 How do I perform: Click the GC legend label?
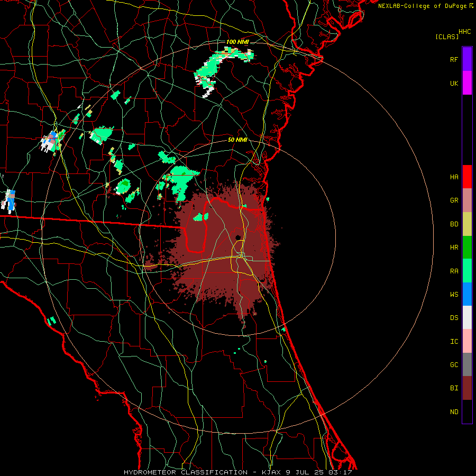coord(454,365)
